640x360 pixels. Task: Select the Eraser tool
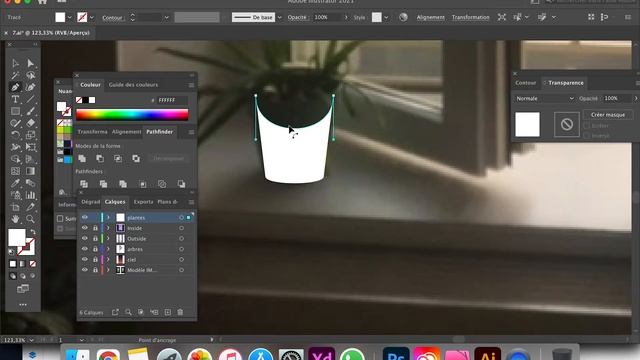[x=31, y=123]
